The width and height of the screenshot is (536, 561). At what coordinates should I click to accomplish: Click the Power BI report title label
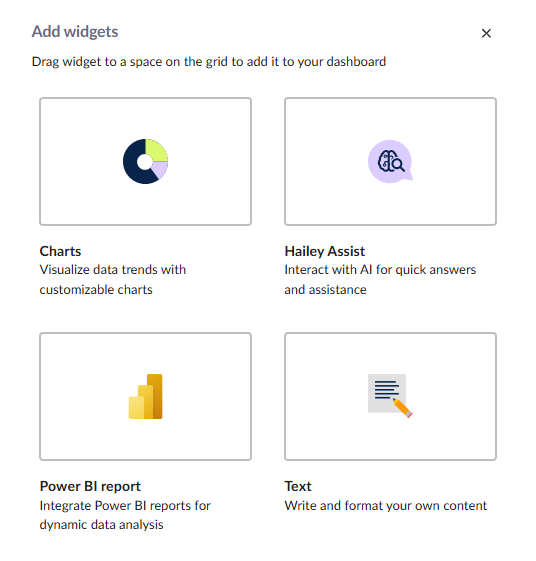[90, 486]
